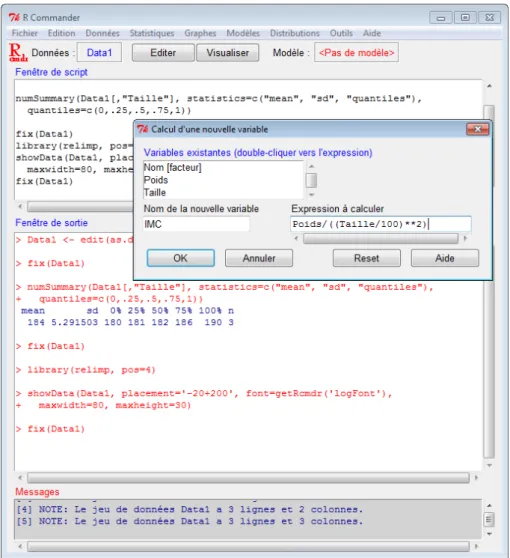
Task: Click the R Commander logo icon
Action: (x=18, y=52)
